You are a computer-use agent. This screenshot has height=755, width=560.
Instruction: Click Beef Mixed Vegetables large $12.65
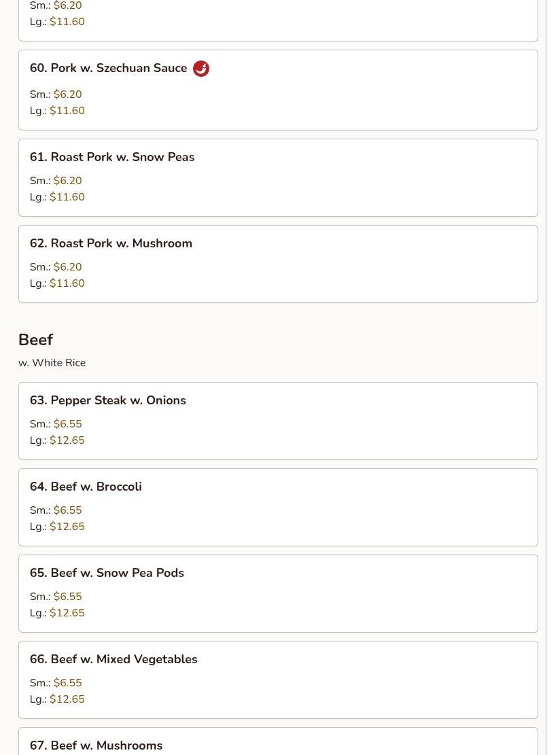click(67, 699)
